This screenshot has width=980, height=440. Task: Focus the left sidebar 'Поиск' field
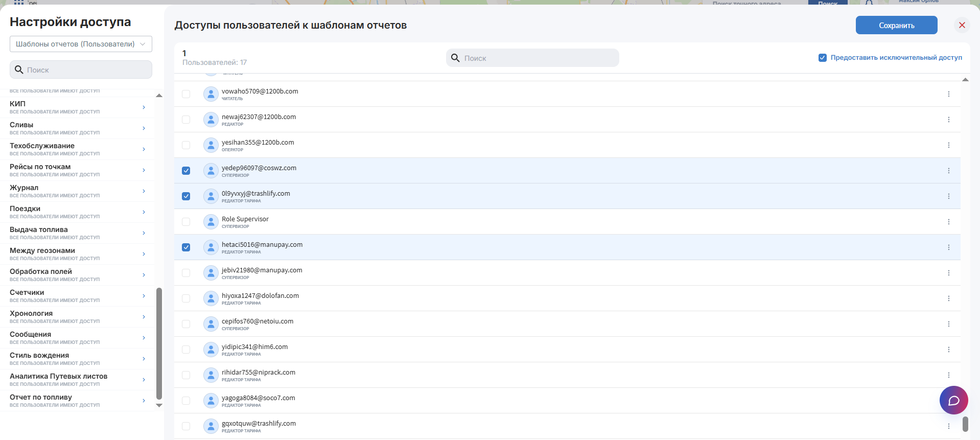coord(81,70)
